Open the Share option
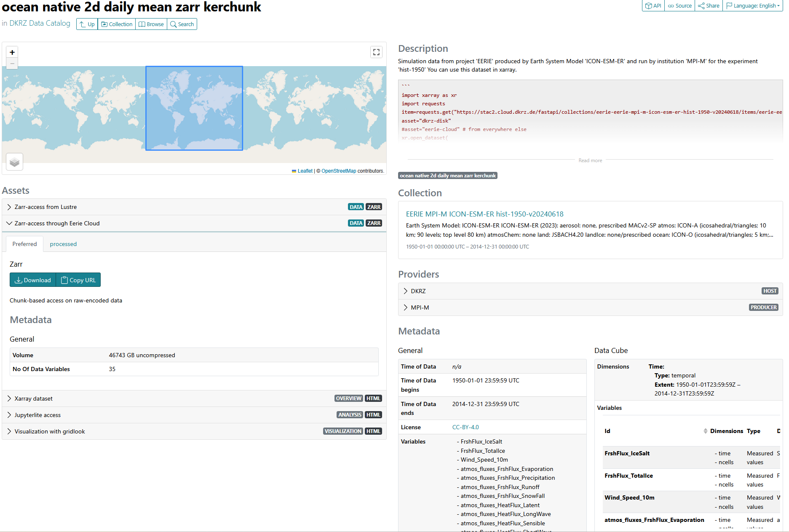Image resolution: width=789 pixels, height=532 pixels. point(709,5)
